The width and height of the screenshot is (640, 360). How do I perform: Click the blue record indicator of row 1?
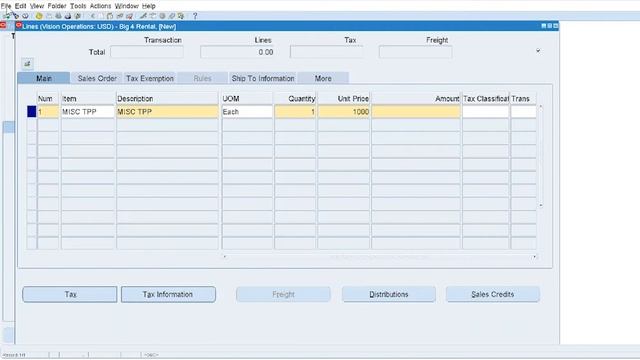click(31, 112)
